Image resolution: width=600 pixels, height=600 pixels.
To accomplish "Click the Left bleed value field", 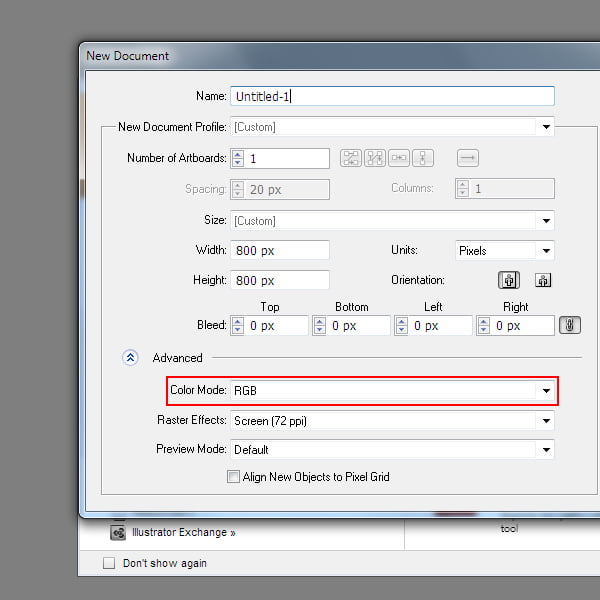I will tap(440, 326).
